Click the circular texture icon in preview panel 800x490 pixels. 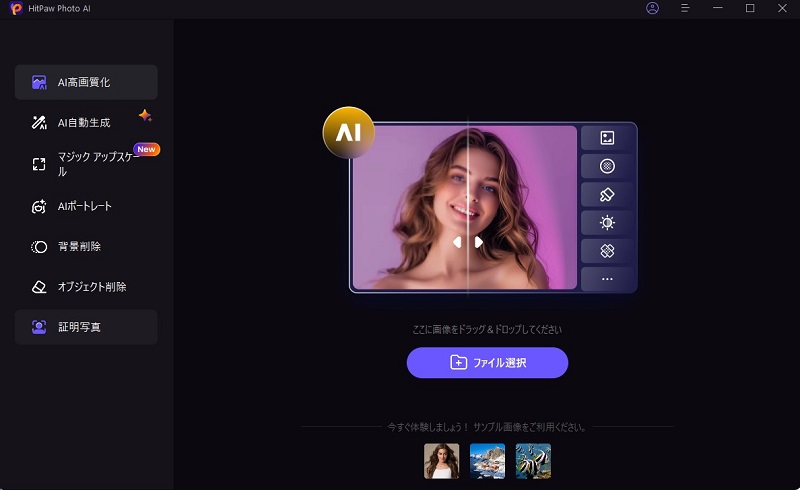607,166
